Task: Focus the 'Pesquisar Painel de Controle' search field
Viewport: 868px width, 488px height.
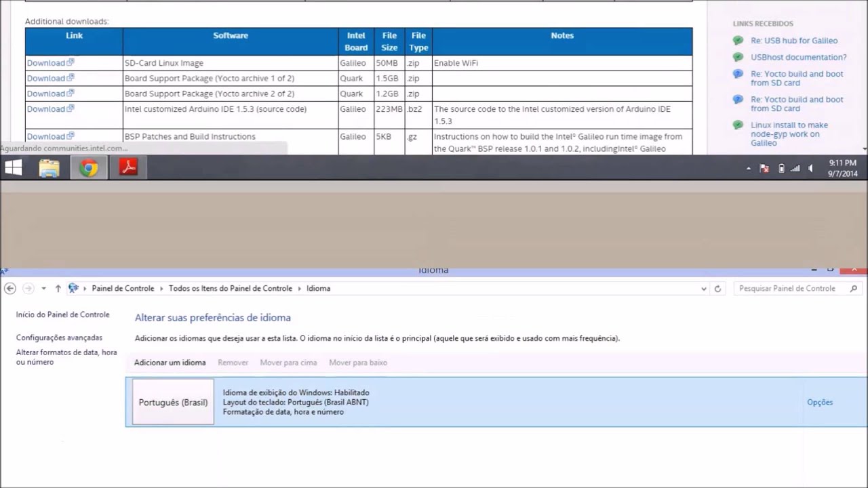Action: (x=798, y=289)
